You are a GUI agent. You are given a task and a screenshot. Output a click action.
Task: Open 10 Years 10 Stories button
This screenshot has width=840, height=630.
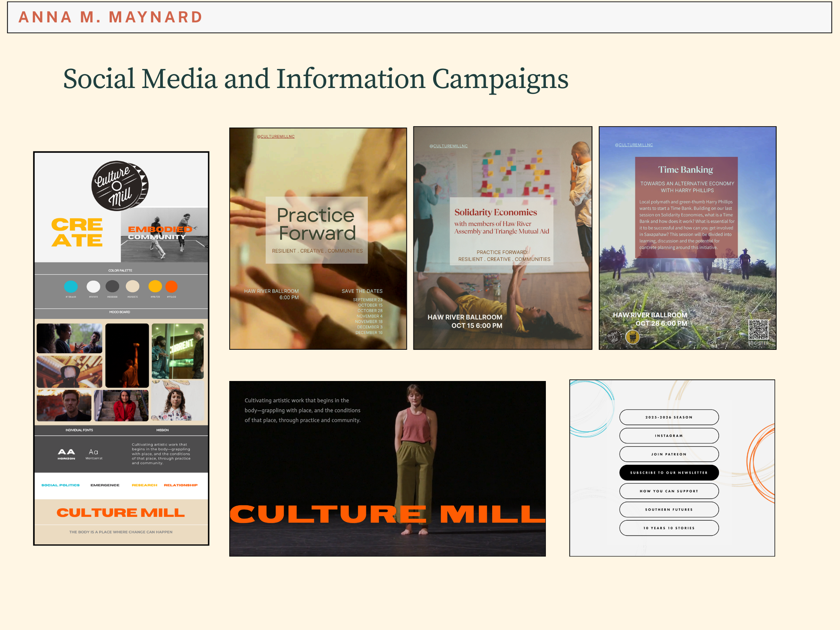pos(669,528)
